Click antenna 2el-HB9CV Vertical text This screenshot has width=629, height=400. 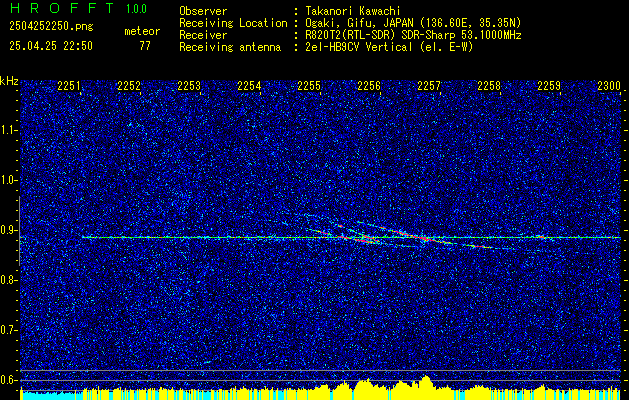389,47
